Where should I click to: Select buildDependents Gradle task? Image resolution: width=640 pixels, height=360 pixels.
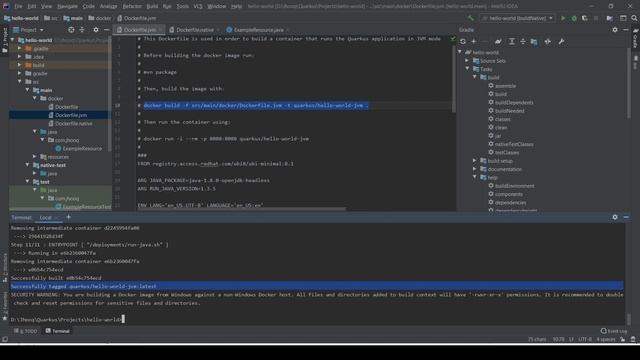click(514, 103)
